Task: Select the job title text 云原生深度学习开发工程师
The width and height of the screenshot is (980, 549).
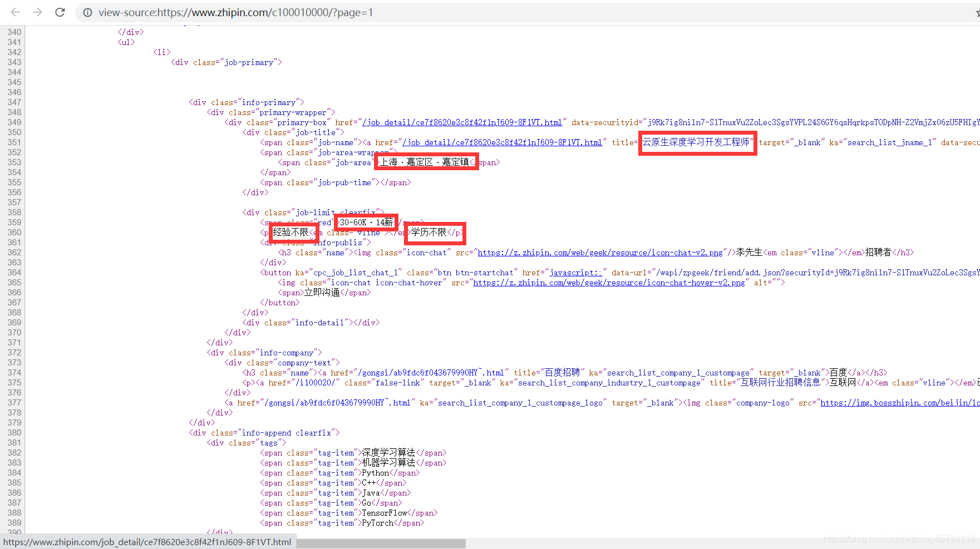Action: tap(696, 142)
